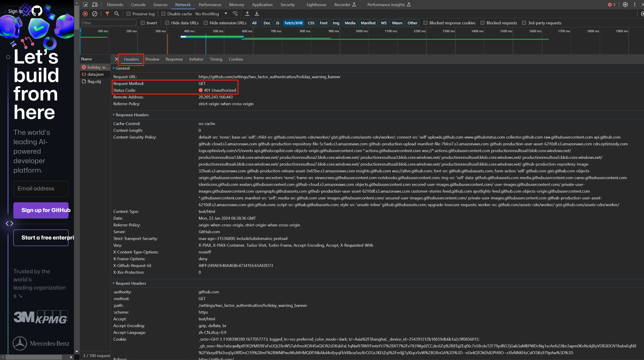This screenshot has height=360, width=644.
Task: Click Sign up for GitHub button
Action: [41, 210]
